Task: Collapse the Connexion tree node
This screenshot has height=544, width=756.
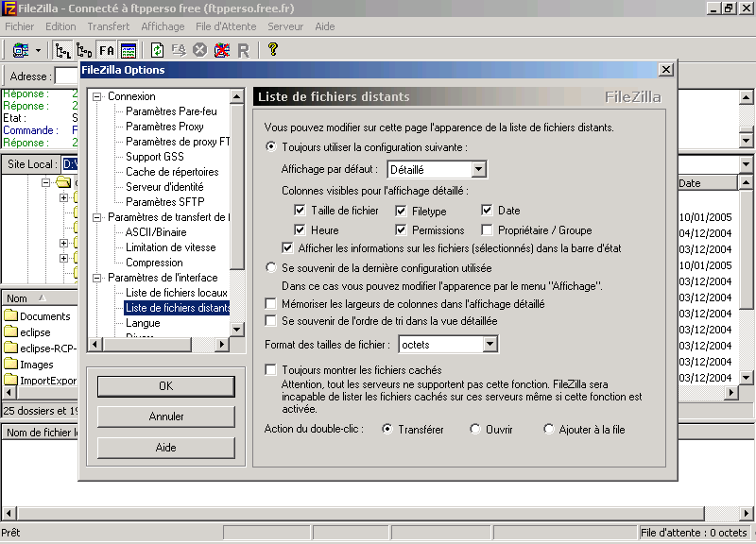Action: (97, 96)
